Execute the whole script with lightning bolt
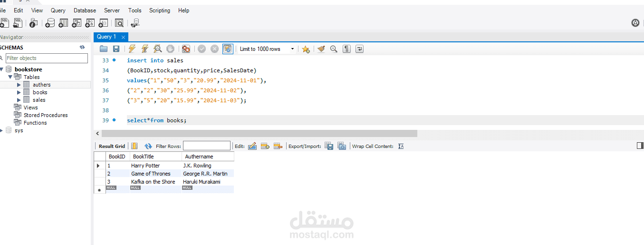Screen dimensions: 644x245 coord(132,49)
